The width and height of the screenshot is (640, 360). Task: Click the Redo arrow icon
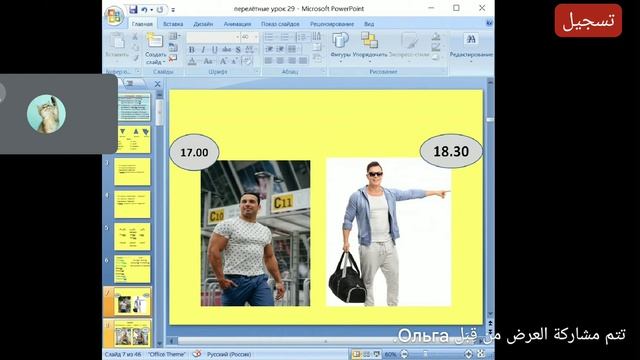pos(160,9)
